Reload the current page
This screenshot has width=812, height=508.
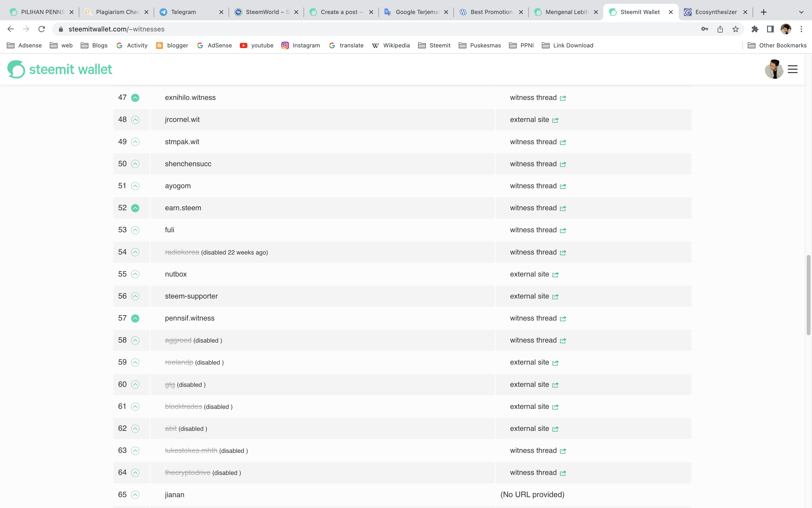(x=42, y=29)
